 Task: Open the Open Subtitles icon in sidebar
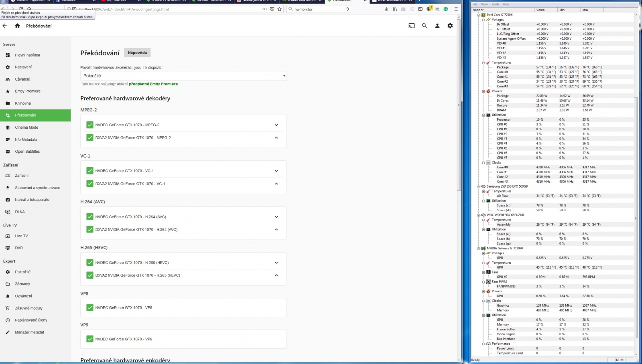point(8,152)
